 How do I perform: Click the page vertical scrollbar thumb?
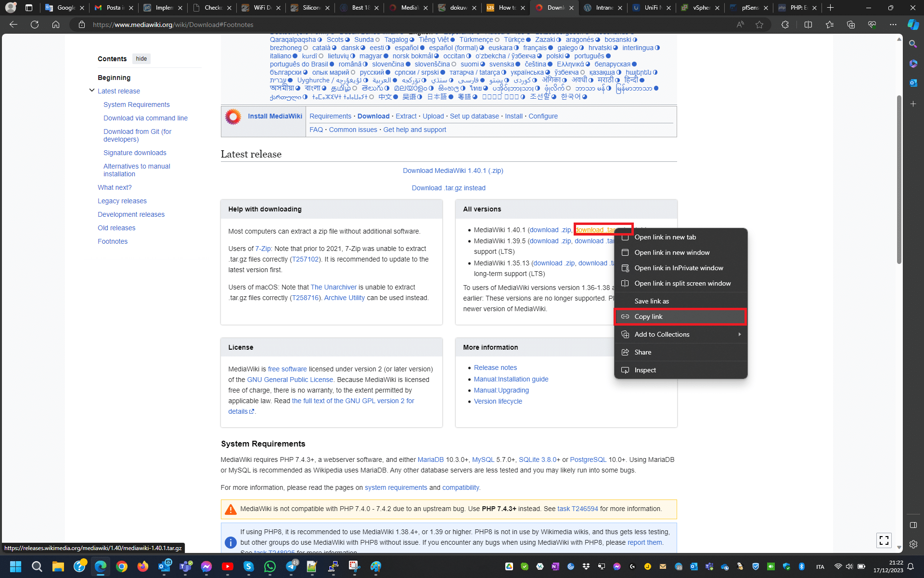[x=898, y=178]
